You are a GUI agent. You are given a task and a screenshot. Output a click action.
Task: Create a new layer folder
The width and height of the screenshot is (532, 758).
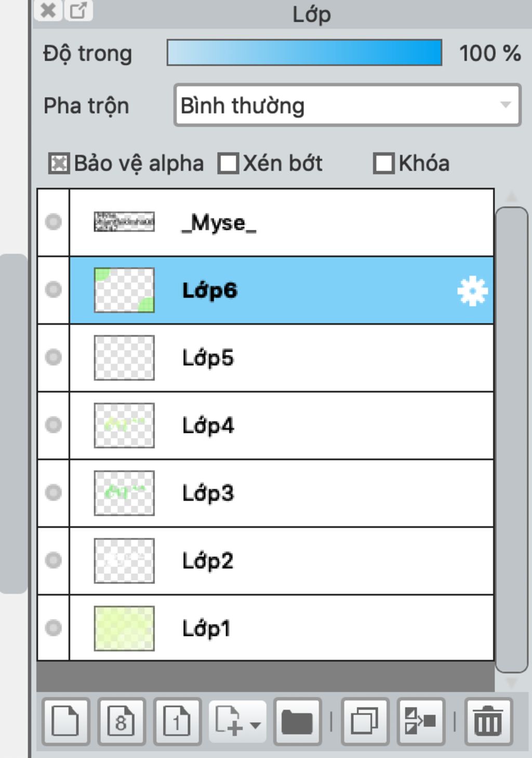click(x=297, y=722)
